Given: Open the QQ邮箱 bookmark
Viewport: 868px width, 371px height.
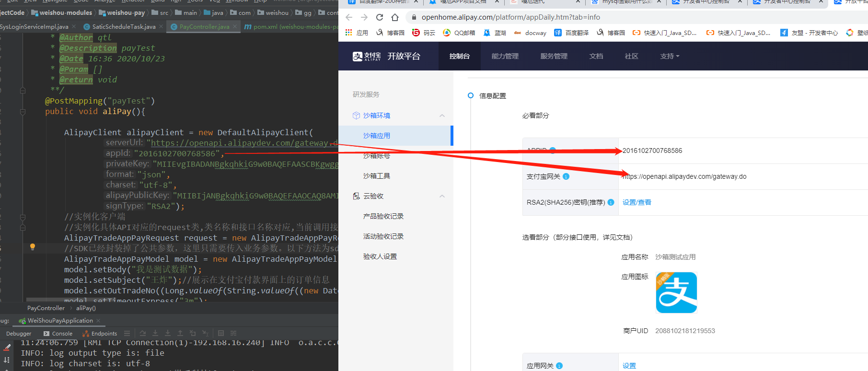Looking at the screenshot, I should click(x=459, y=33).
